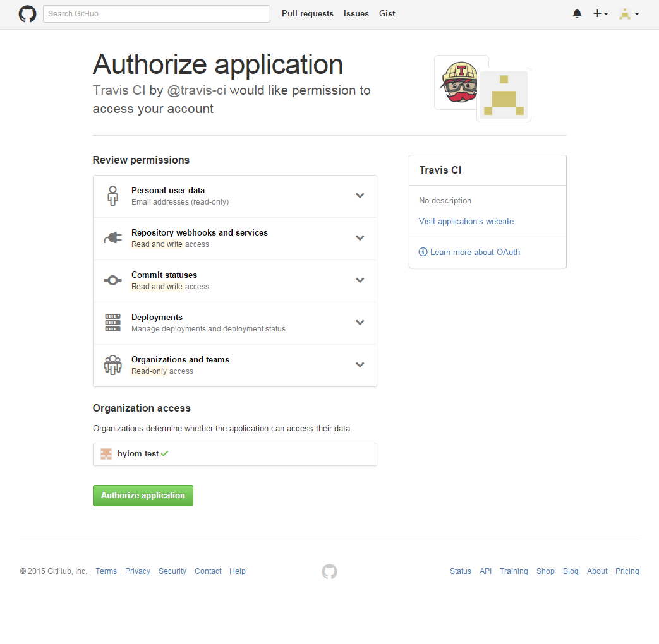Expand Organizations and teams chevron
The image size is (659, 644).
360,365
